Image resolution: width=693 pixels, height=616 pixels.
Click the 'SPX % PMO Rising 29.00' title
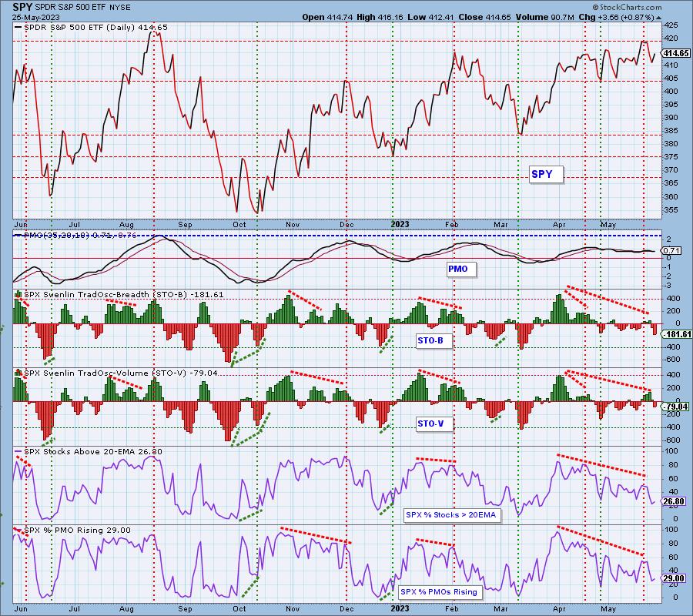77,531
